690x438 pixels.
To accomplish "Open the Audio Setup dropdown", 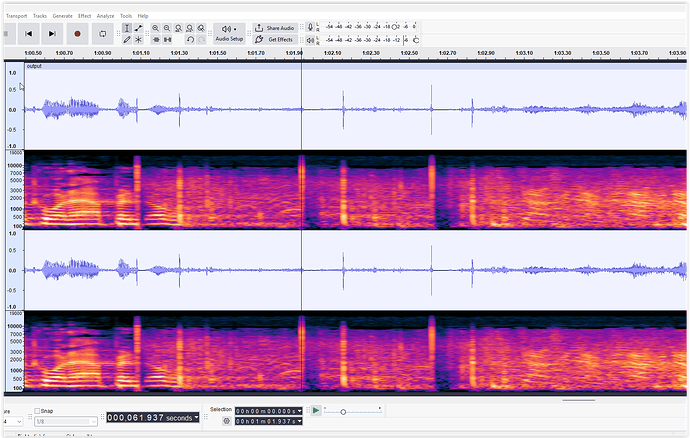I will pyautogui.click(x=229, y=33).
